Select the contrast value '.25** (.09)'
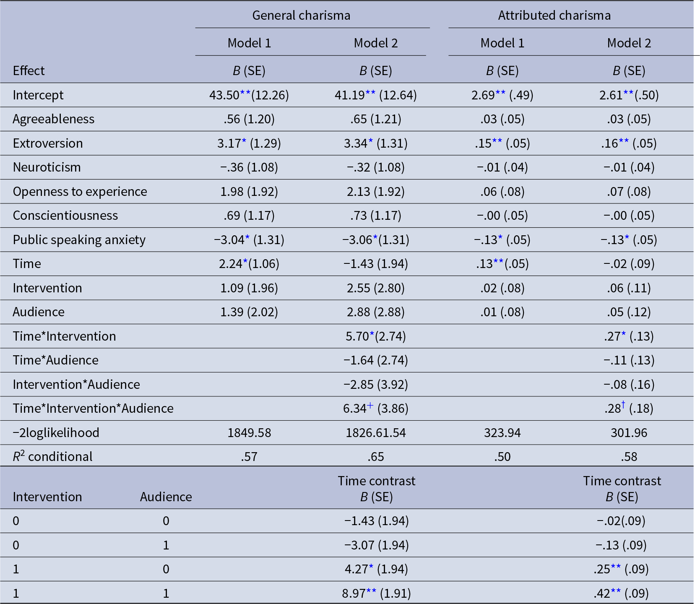Screen dimensions: 700x604 621,569
